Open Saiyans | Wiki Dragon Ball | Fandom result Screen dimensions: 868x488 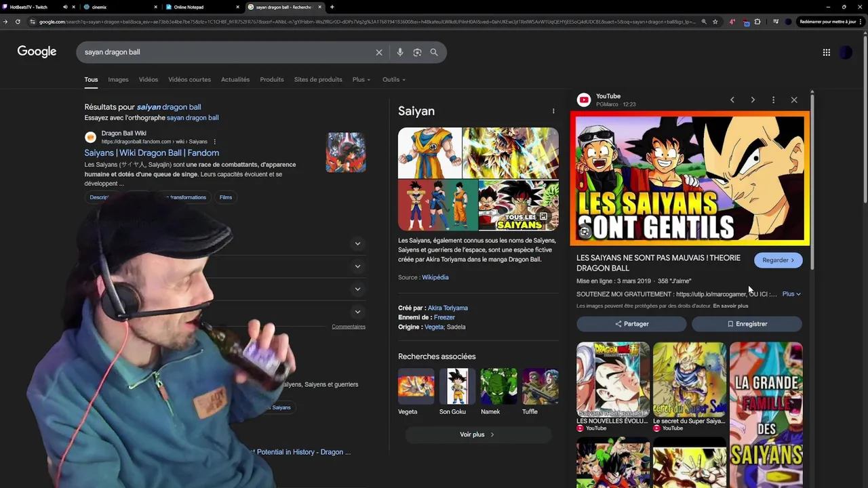(151, 153)
